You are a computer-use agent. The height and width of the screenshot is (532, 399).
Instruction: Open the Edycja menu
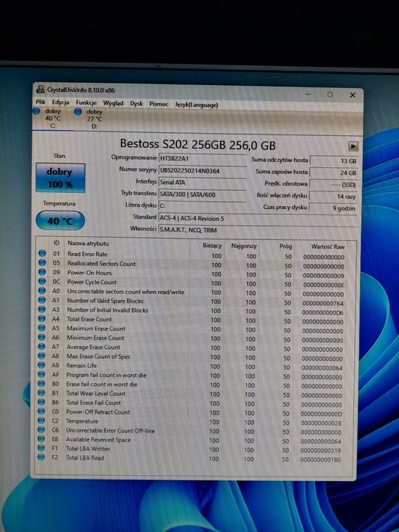60,102
